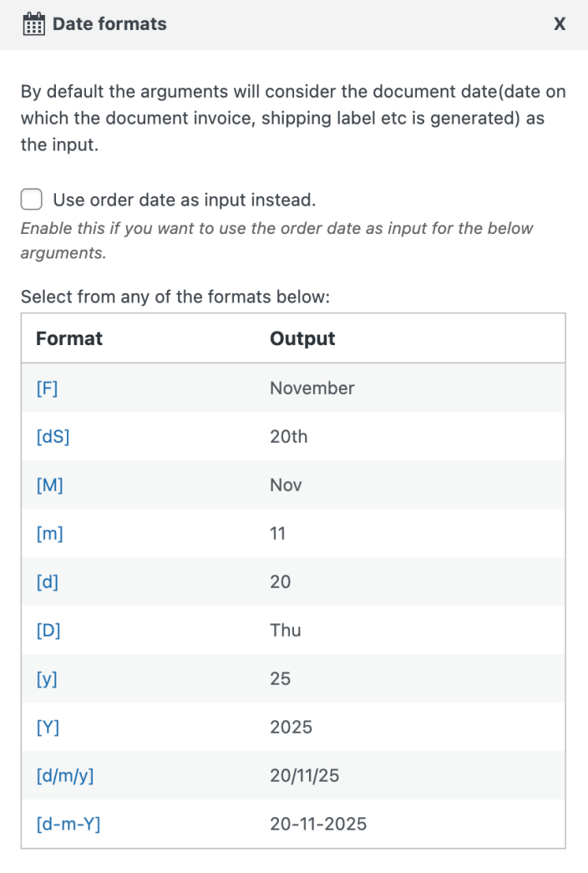Viewport: 588px width, 873px height.
Task: Click the Use order date label text
Action: point(185,200)
